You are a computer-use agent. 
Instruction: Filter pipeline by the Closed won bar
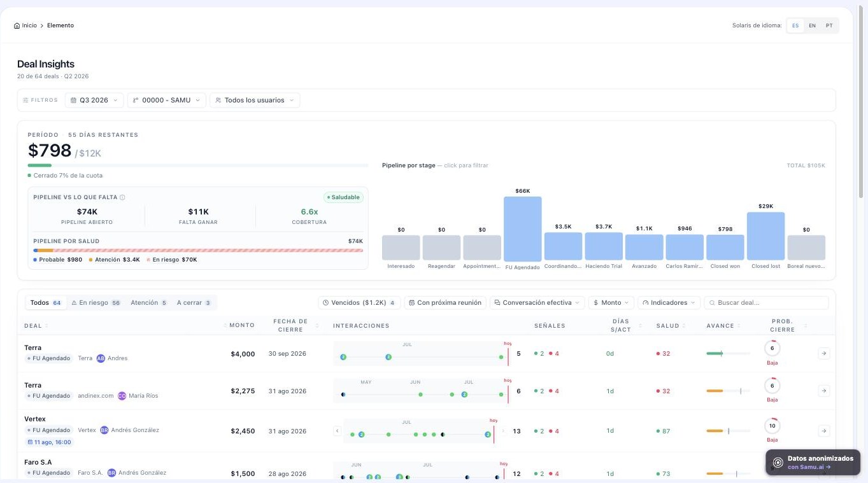click(x=725, y=248)
